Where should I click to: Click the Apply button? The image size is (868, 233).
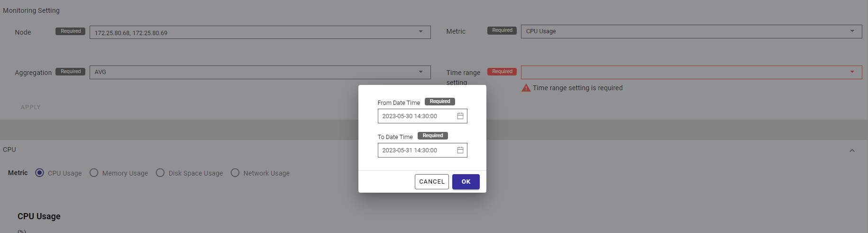31,107
